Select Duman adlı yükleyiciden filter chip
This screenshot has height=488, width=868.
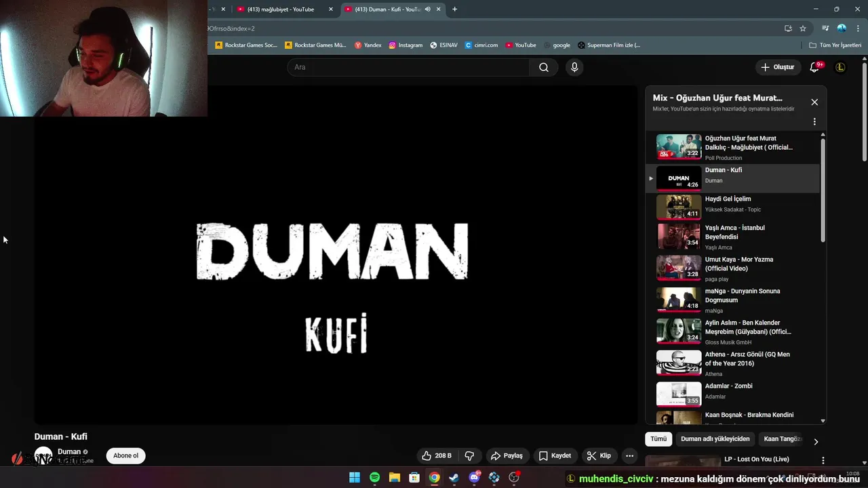pyautogui.click(x=715, y=439)
